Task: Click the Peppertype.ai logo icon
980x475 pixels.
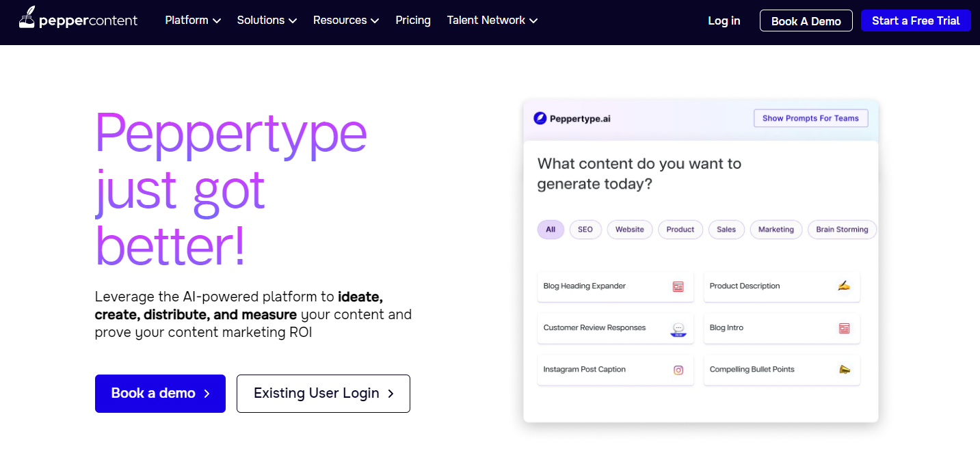Action: [540, 118]
